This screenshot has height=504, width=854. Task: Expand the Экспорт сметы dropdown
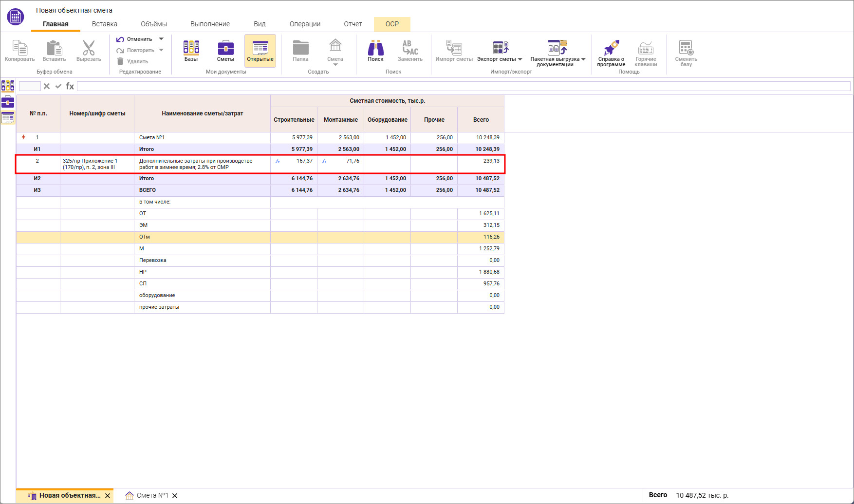(x=520, y=59)
